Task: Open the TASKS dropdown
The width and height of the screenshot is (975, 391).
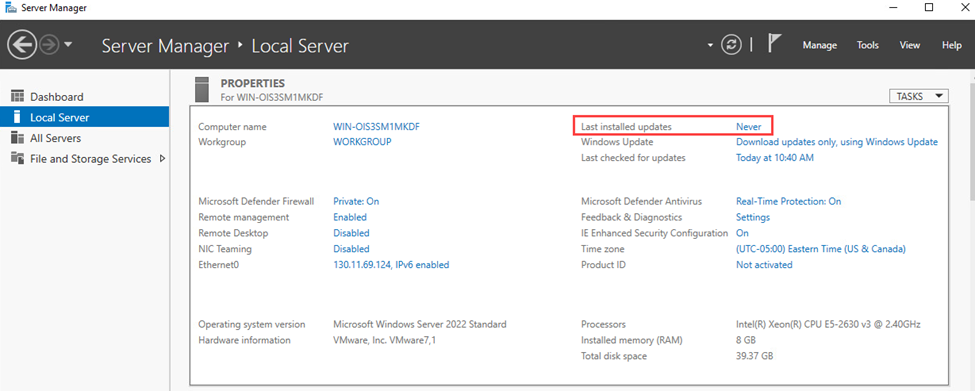Action: pos(919,96)
